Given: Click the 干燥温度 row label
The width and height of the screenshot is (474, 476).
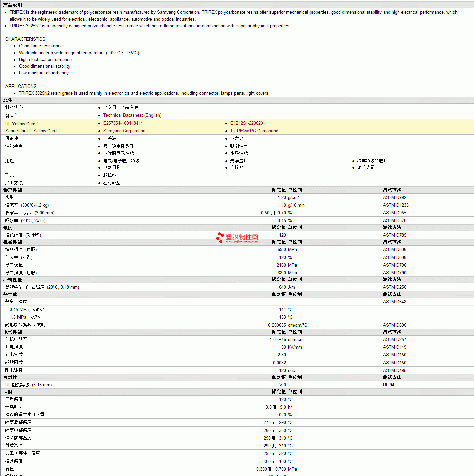Looking at the screenshot, I should [x=14, y=399].
